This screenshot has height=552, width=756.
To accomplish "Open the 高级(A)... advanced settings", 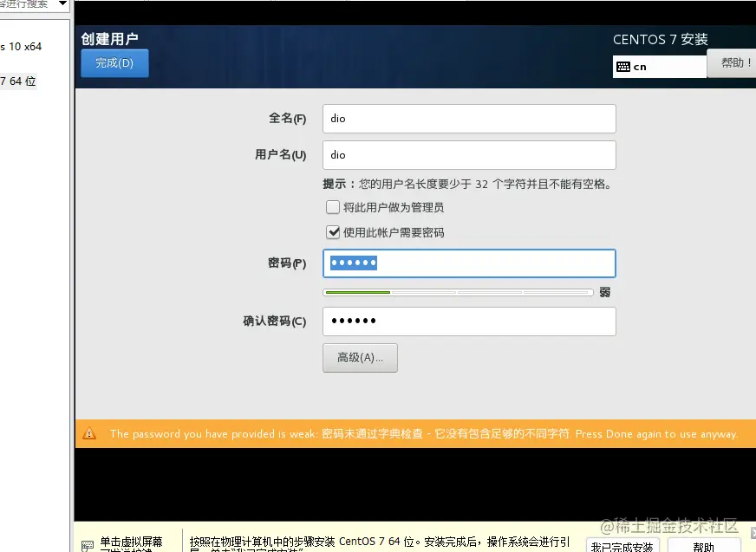I will point(360,358).
